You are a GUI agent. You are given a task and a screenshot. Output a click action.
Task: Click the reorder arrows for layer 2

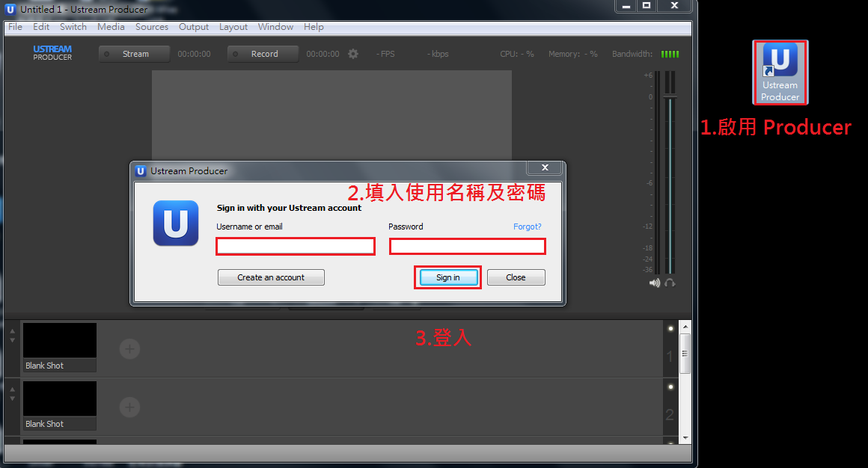click(12, 393)
